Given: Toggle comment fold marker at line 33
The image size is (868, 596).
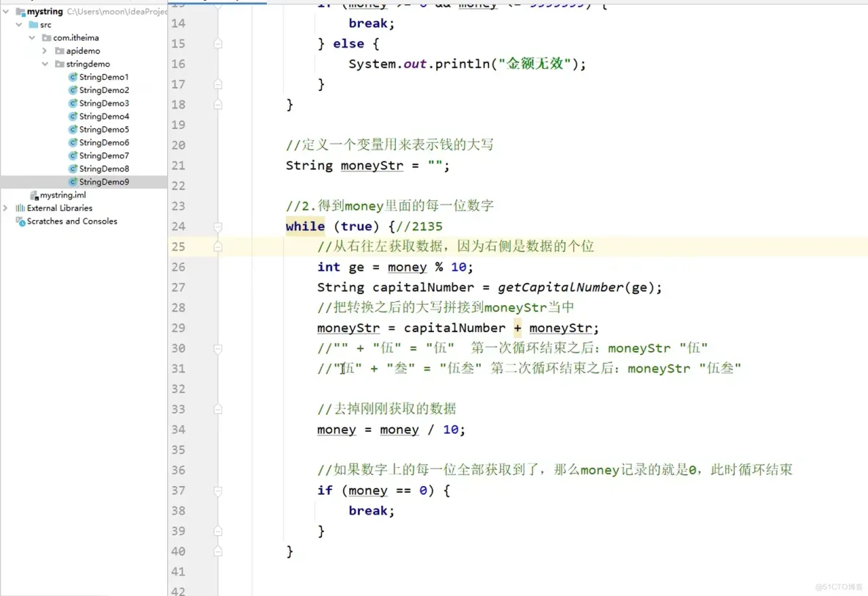Looking at the screenshot, I should pos(218,409).
